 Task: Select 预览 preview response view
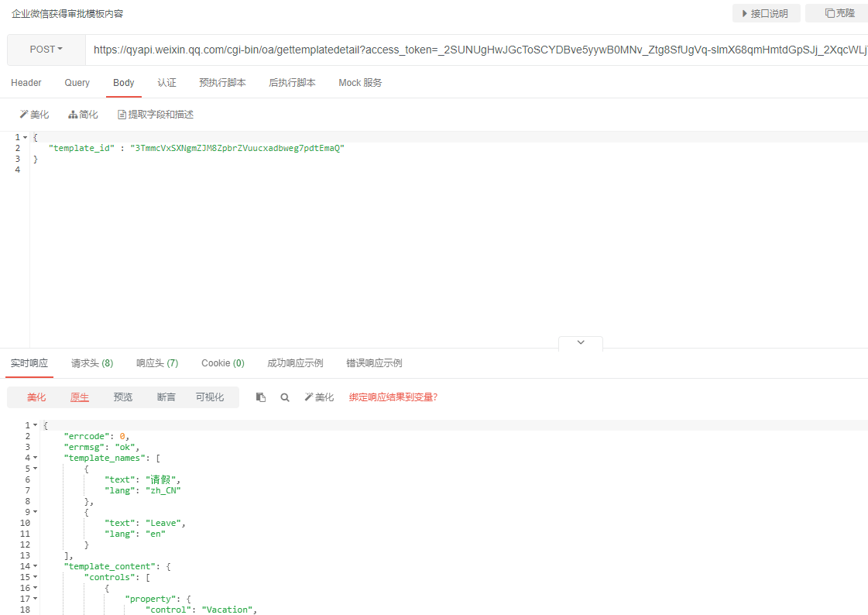click(x=123, y=397)
